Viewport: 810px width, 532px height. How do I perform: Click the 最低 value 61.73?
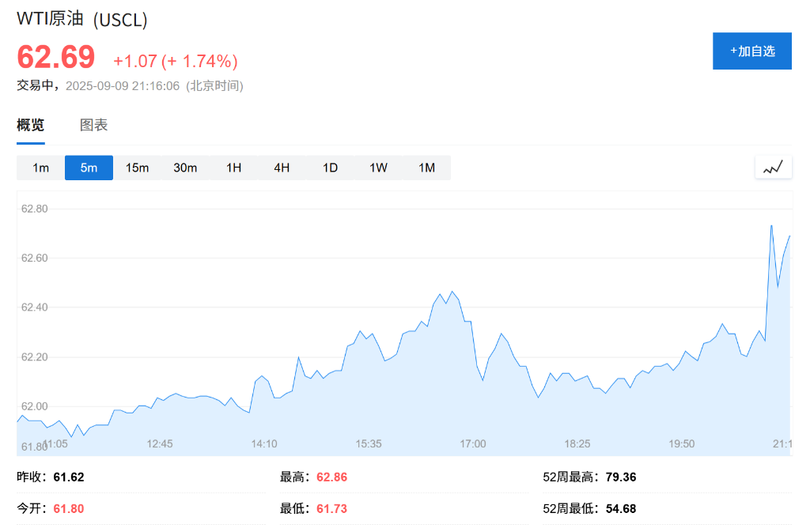tap(331, 509)
